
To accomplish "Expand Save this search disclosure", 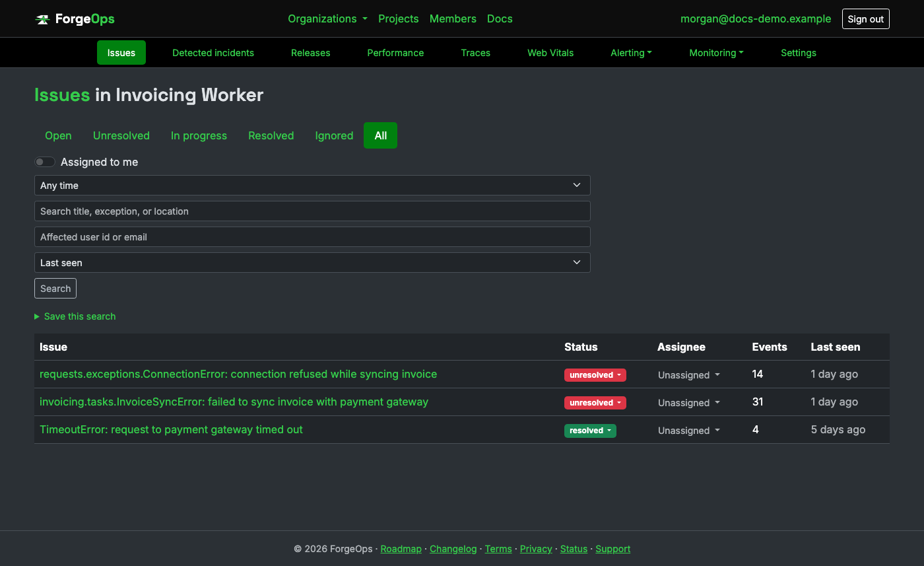I will pos(75,316).
